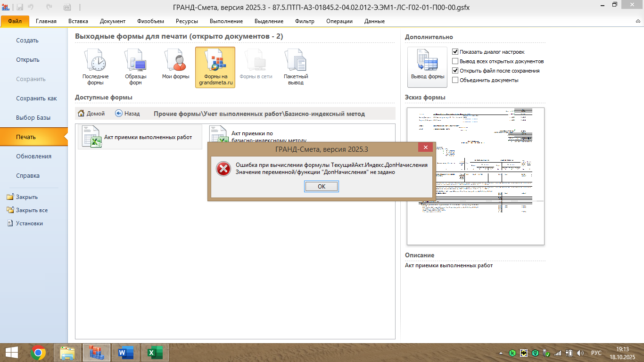The width and height of the screenshot is (644, 362).
Task: Go Назад in the forms list
Action: click(127, 114)
